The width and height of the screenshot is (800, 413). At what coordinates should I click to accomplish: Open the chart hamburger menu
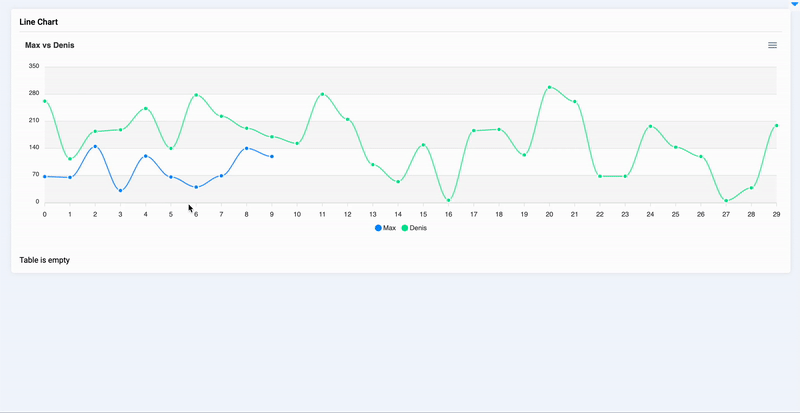click(x=772, y=45)
